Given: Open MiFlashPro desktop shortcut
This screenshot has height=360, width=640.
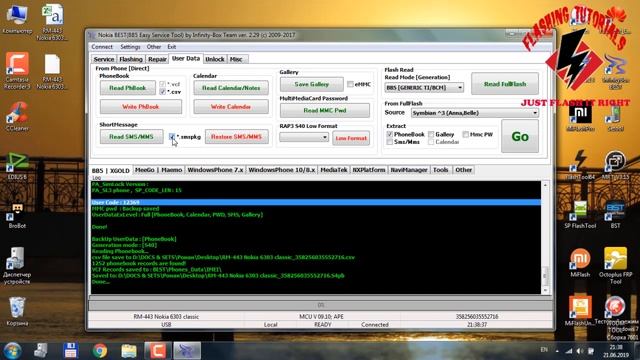Looking at the screenshot, I should coord(580,118).
